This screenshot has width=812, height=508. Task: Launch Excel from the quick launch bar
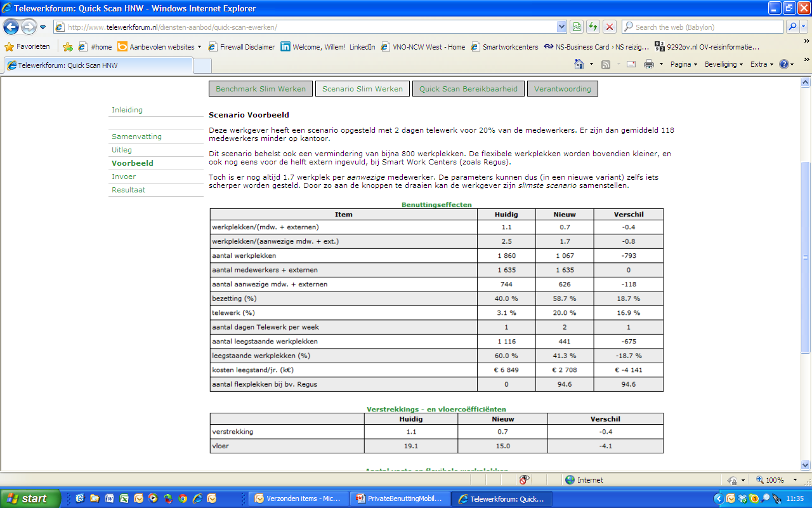click(x=124, y=498)
